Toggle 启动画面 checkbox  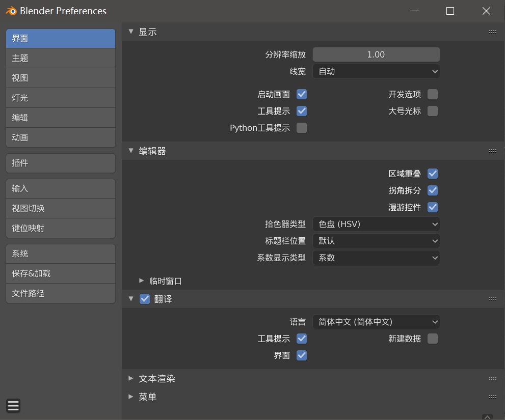tap(302, 94)
